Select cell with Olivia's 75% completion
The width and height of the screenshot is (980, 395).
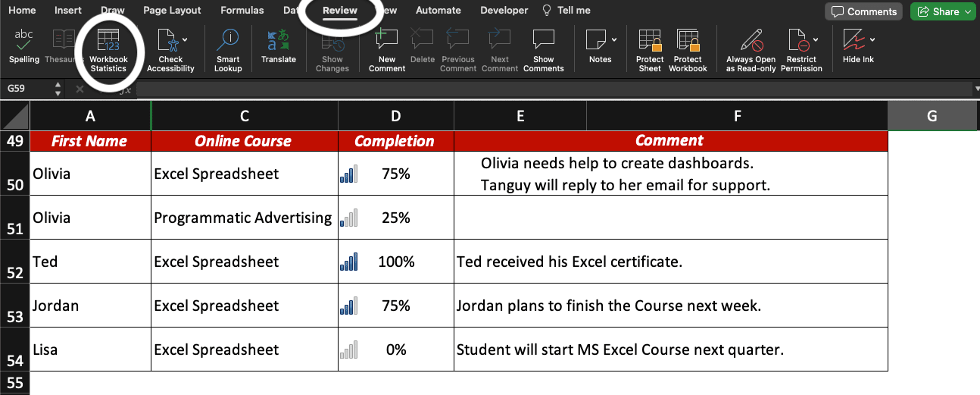395,174
